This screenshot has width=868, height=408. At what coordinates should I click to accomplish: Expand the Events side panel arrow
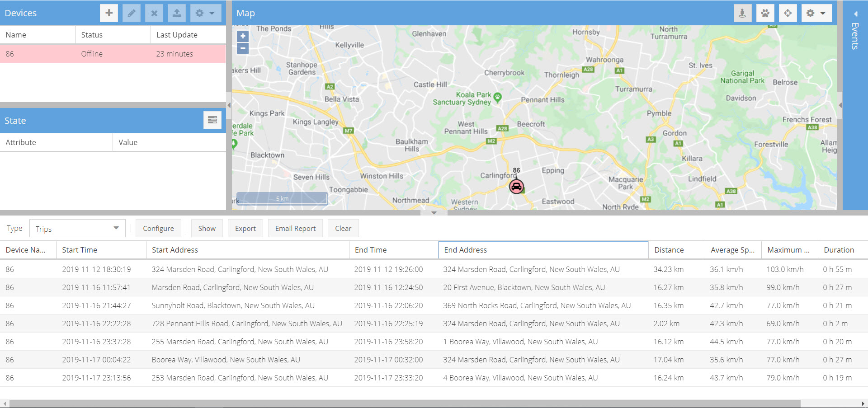click(x=855, y=14)
